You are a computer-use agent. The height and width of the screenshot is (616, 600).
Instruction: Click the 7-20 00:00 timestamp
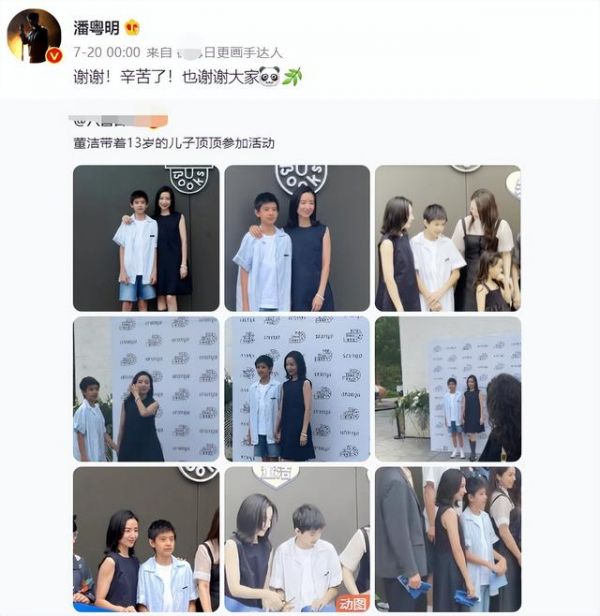click(x=107, y=52)
